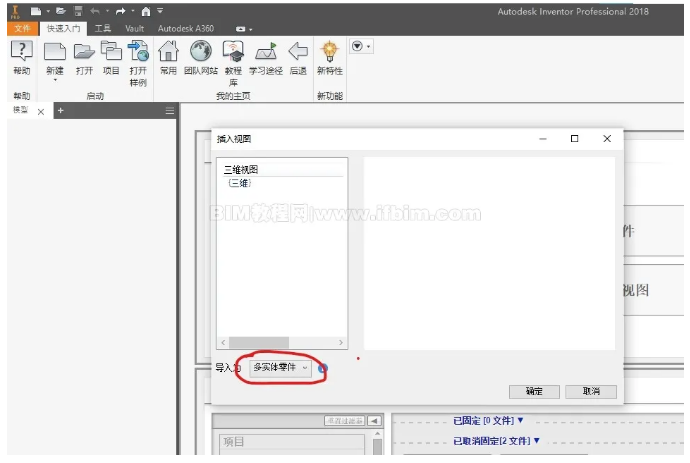Select the (三维) 3D view list item
This screenshot has width=690, height=463.
point(240,183)
